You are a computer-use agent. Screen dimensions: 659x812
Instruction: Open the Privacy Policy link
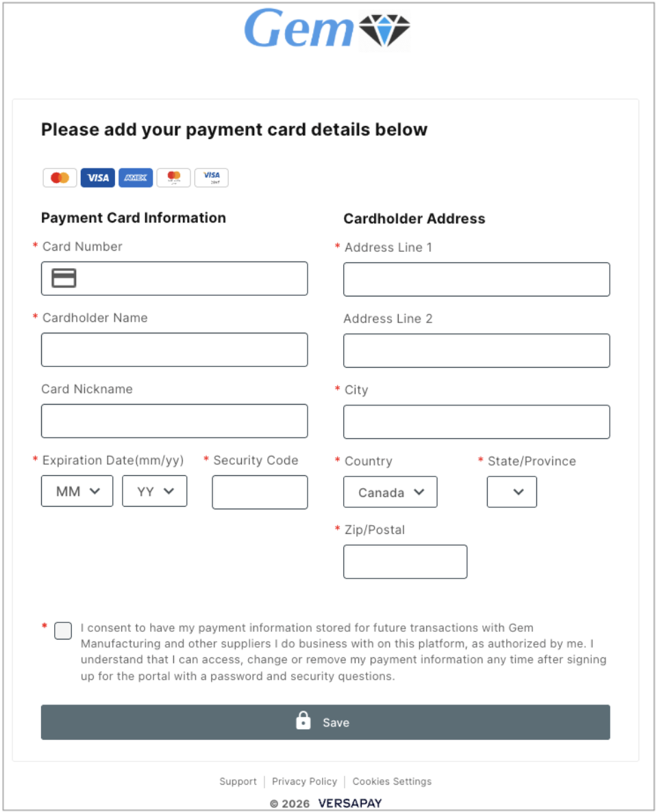click(304, 781)
